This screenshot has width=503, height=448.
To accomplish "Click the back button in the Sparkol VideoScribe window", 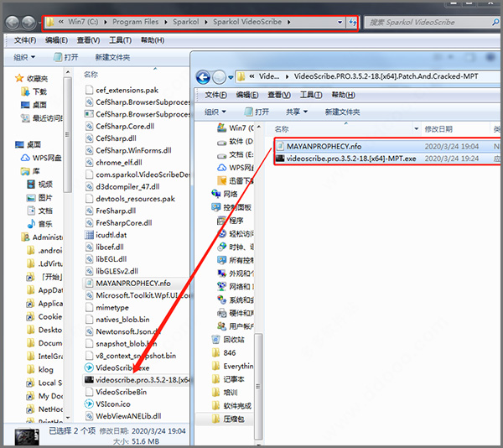I will click(x=13, y=23).
